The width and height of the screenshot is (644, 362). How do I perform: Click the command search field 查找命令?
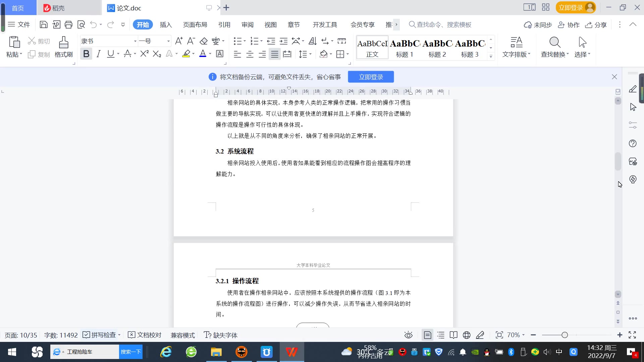click(x=443, y=25)
